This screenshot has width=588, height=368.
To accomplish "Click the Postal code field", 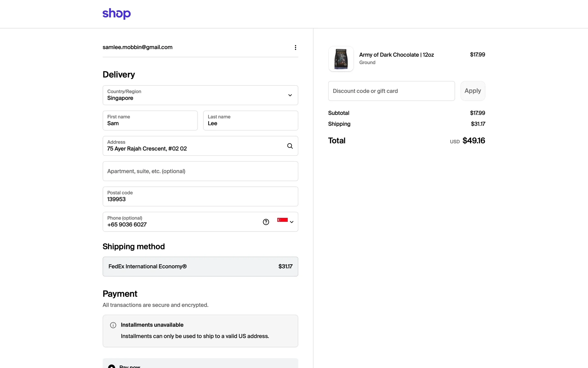I will click(200, 197).
